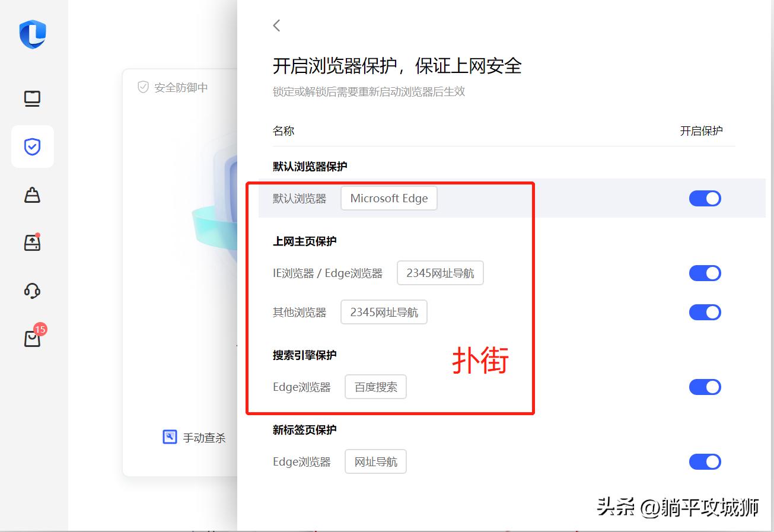Viewport: 774px width, 532px height.
Task: Open the Microsoft Edge default browser selector
Action: coord(388,198)
